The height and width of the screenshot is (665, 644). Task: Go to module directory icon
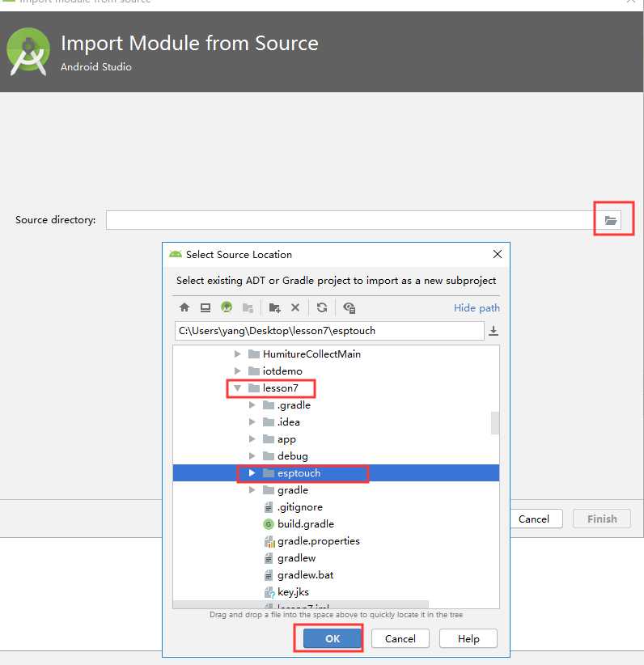(x=248, y=308)
